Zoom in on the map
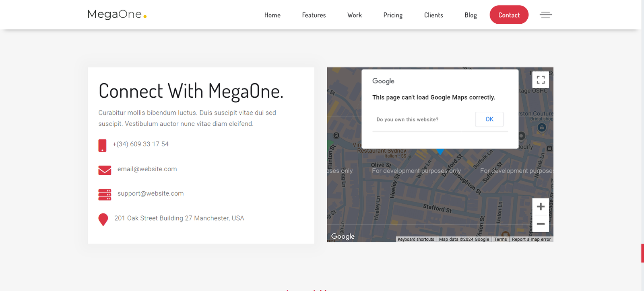This screenshot has width=644, height=291. [541, 207]
